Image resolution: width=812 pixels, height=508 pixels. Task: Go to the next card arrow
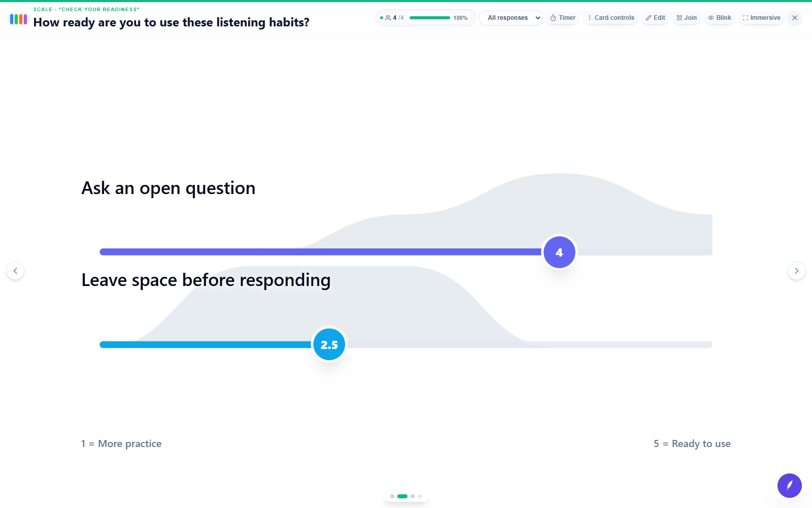(797, 271)
